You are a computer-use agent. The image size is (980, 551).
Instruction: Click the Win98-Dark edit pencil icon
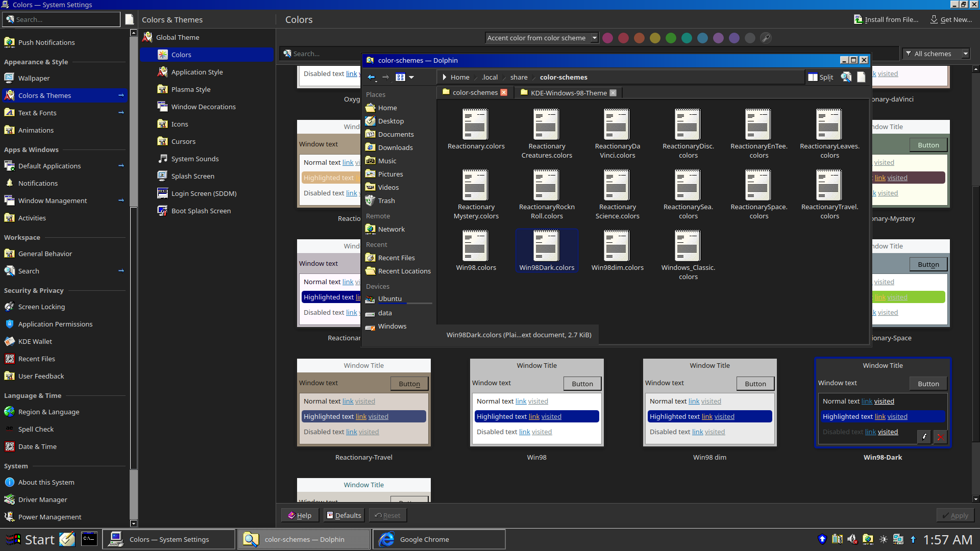(x=924, y=437)
